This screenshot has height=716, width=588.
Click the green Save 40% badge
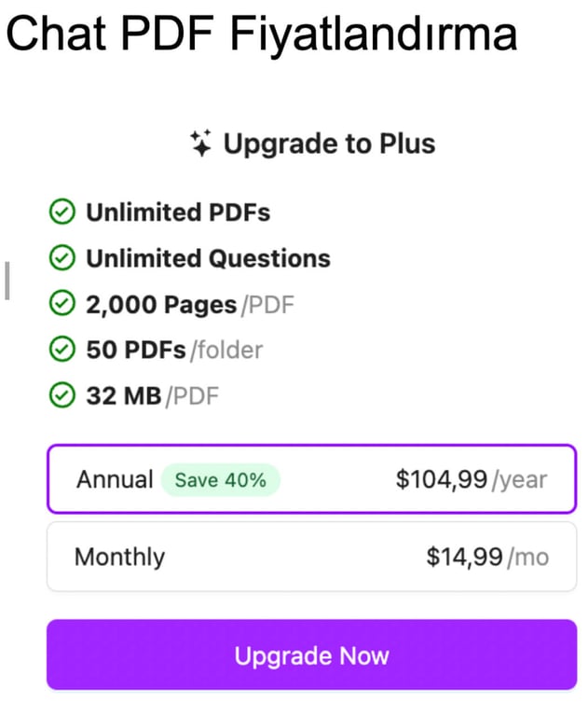point(220,480)
